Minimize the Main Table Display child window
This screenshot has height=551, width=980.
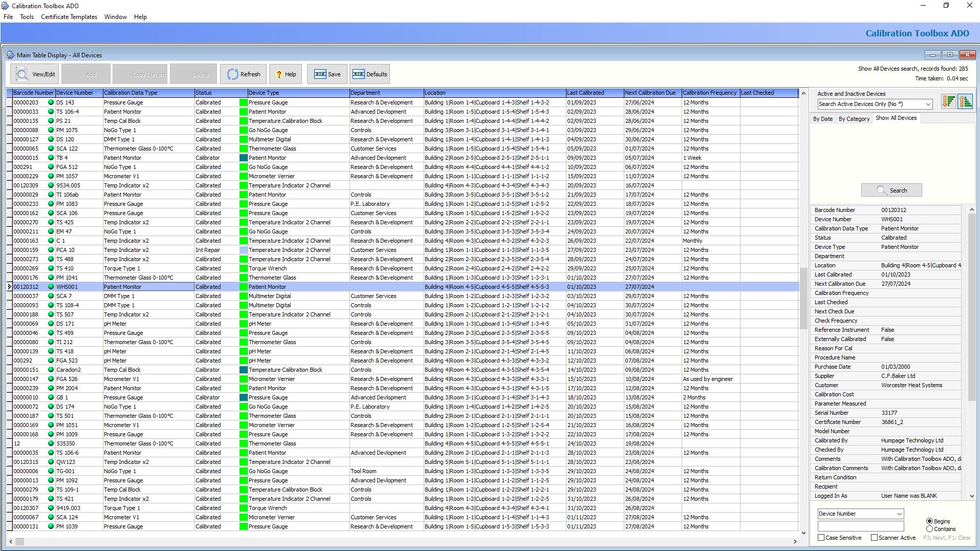coord(932,55)
